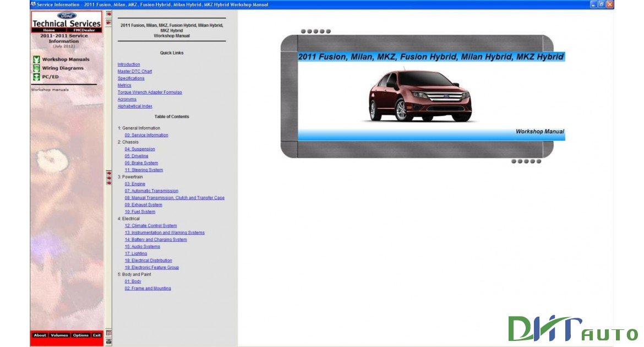Click the PC/ED icon

[36, 77]
